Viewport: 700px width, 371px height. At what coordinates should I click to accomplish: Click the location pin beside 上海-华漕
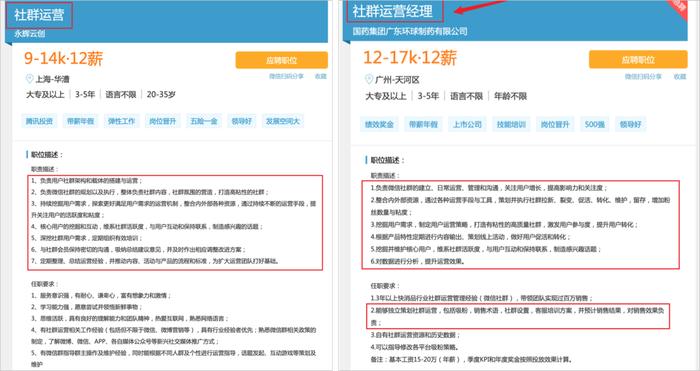click(x=29, y=79)
